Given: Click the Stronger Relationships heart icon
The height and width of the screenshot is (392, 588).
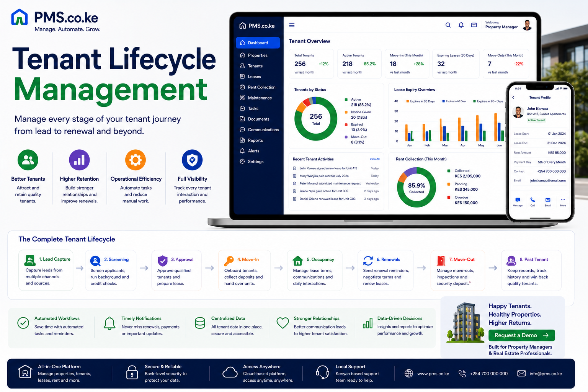Looking at the screenshot, I should pos(283,323).
